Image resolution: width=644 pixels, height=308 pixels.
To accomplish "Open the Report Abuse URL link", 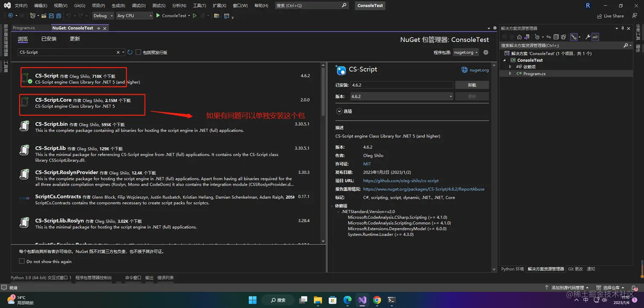I will [x=424, y=189].
